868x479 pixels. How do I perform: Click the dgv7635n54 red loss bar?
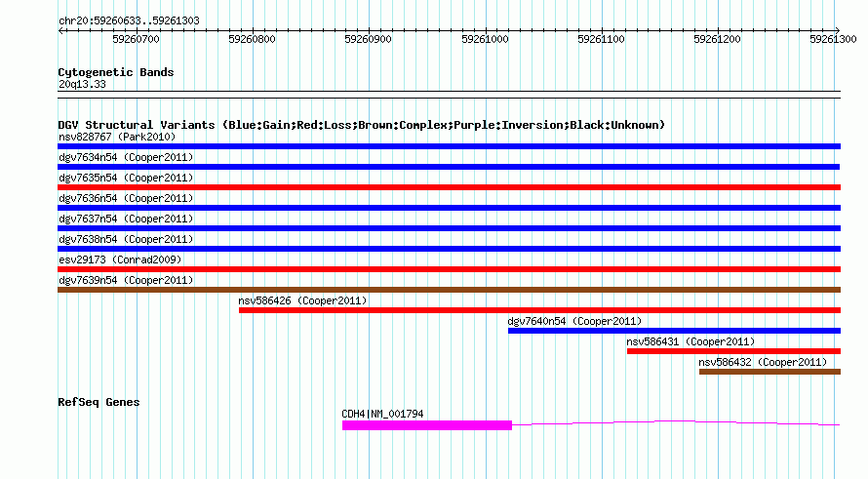(x=449, y=187)
